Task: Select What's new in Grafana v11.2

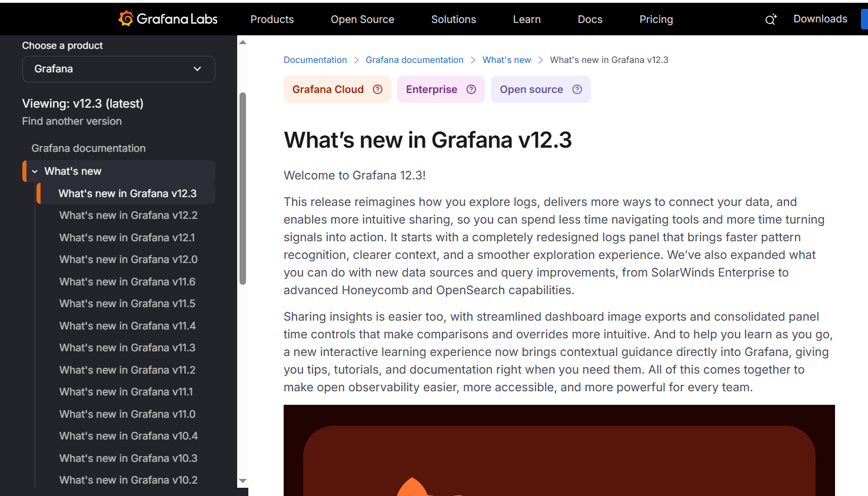Action: coord(127,370)
